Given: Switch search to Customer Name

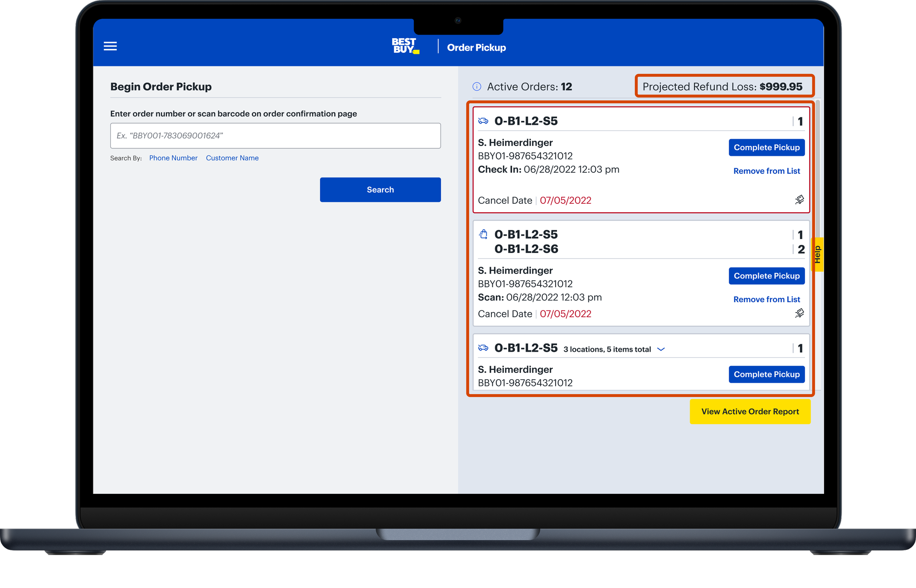Looking at the screenshot, I should coord(232,158).
